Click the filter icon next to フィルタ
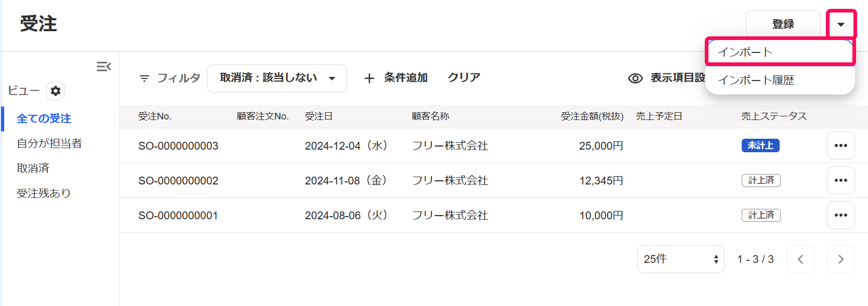Image resolution: width=868 pixels, height=306 pixels. [144, 78]
